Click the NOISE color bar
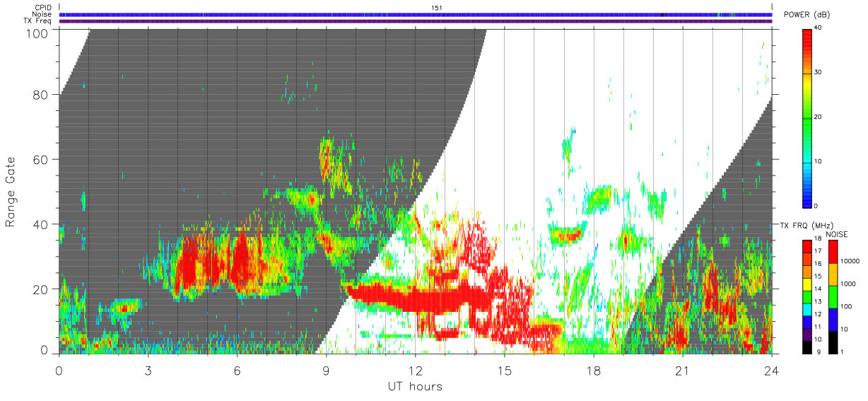The image size is (868, 401). click(x=833, y=296)
